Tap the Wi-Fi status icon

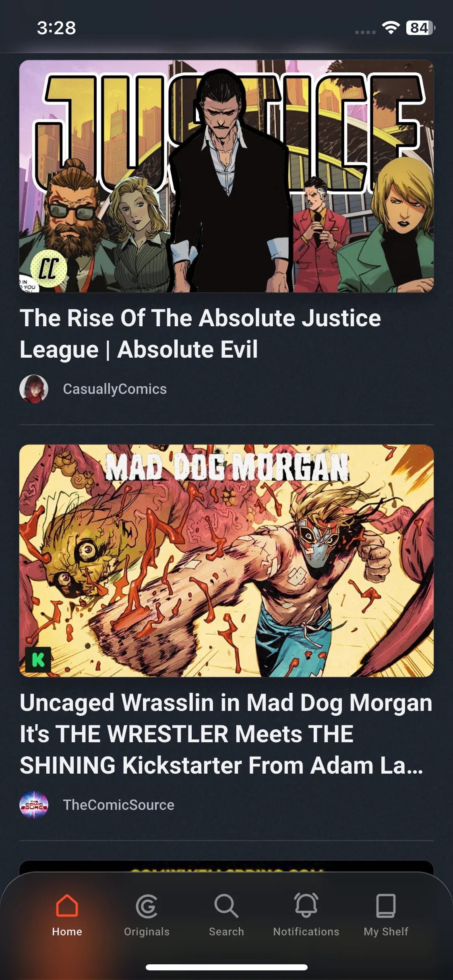click(x=391, y=27)
